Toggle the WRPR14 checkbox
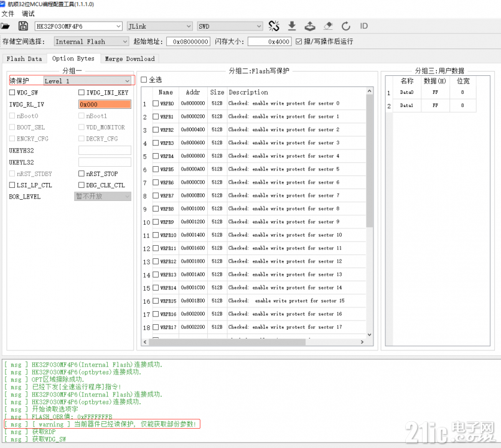 [x=156, y=287]
